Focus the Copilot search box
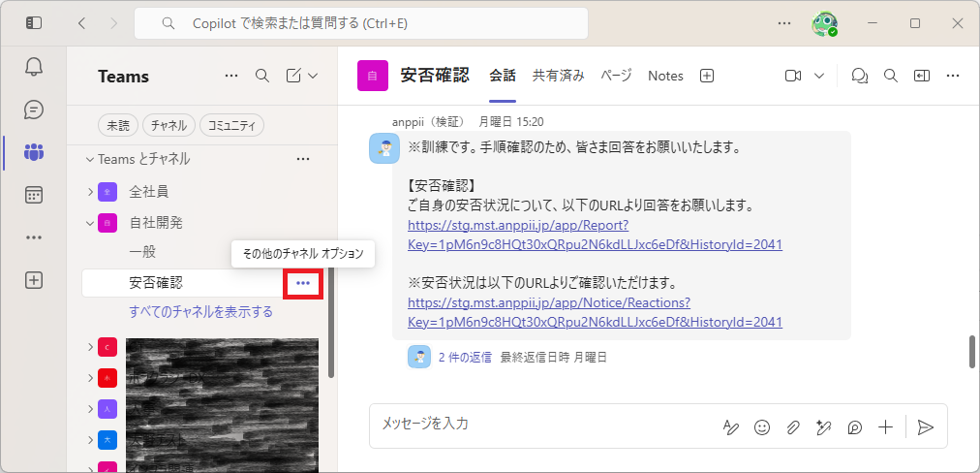Screen dimensions: 980x473 point(361,24)
